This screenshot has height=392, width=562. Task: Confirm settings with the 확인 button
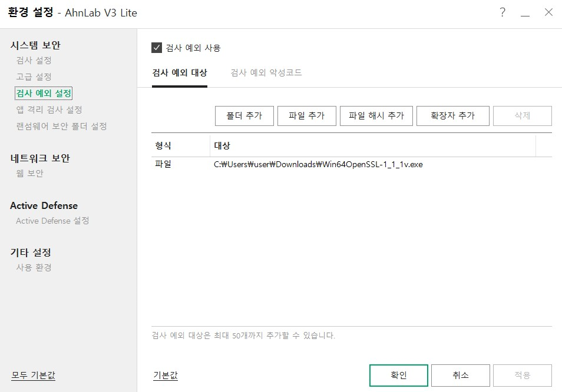pyautogui.click(x=399, y=375)
